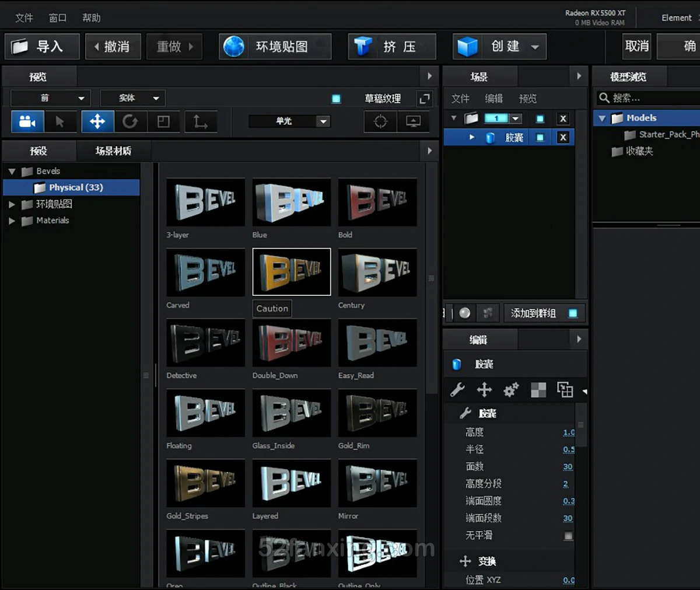The height and width of the screenshot is (590, 700).
Task: Click the axis orientation icon in the preview toolbar
Action: 200,121
